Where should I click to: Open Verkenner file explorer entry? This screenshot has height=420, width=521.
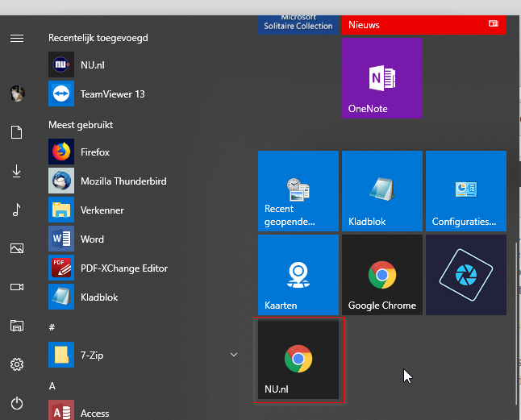(x=102, y=210)
